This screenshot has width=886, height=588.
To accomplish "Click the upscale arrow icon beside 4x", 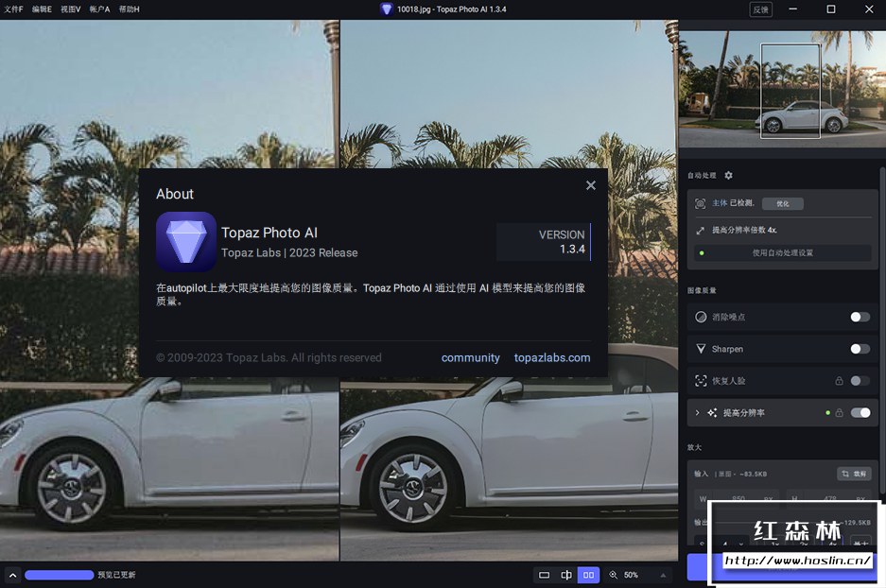I will click(x=700, y=231).
